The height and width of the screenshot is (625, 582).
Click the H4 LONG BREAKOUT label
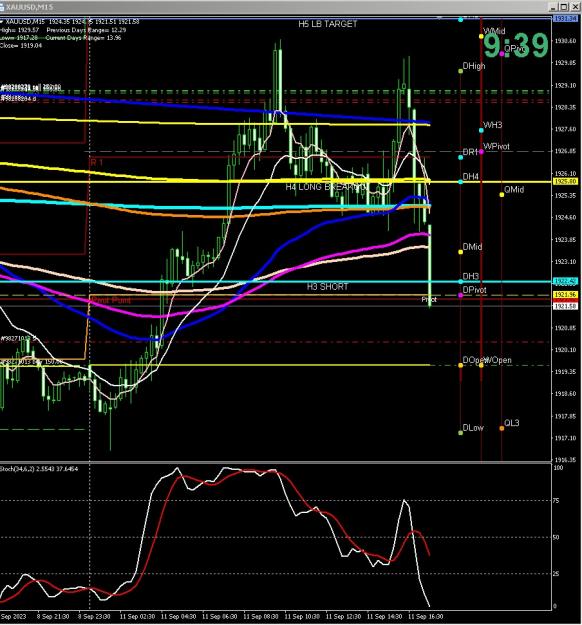(x=326, y=187)
